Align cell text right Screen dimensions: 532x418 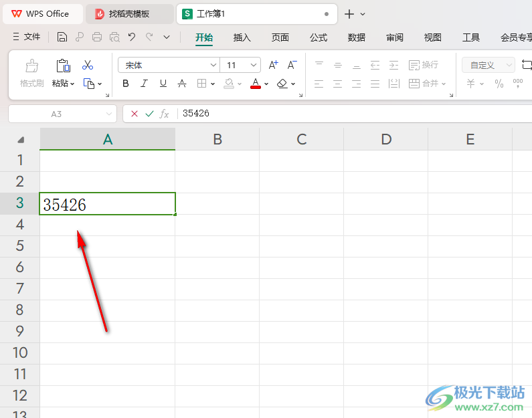[x=356, y=84]
